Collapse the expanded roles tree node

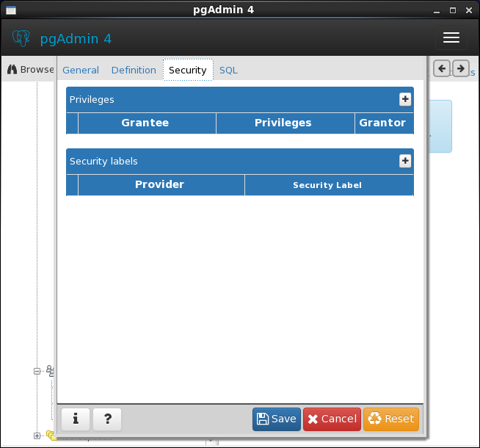coord(37,372)
